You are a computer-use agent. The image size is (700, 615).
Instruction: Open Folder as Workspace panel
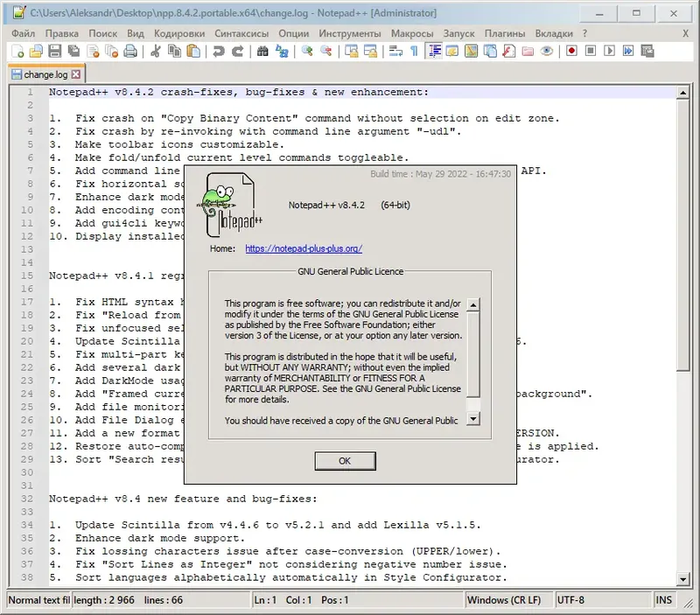tap(528, 52)
